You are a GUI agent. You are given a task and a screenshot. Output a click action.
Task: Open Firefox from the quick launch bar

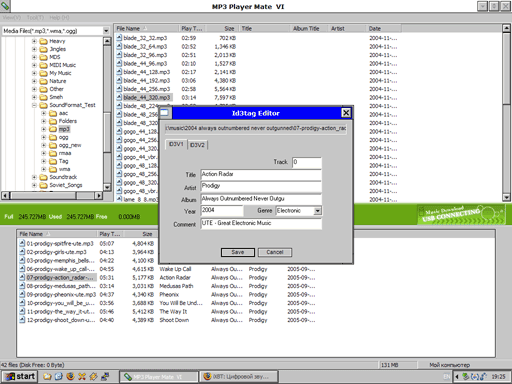[70, 377]
